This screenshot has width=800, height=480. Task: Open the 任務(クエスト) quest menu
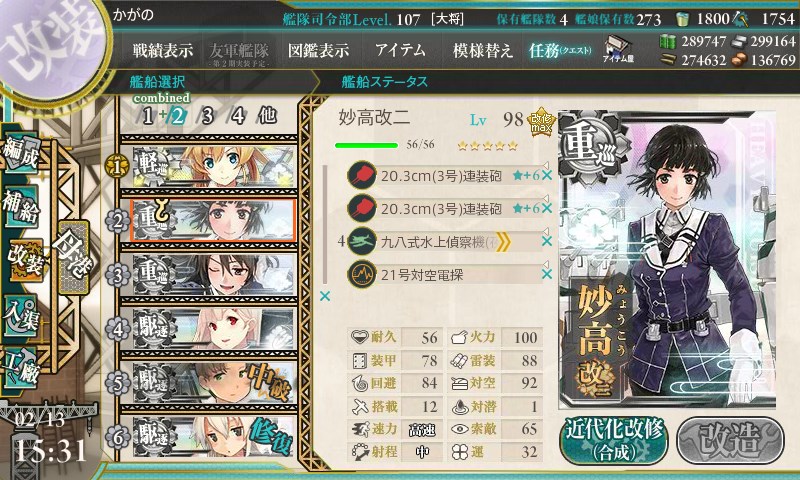click(560, 50)
